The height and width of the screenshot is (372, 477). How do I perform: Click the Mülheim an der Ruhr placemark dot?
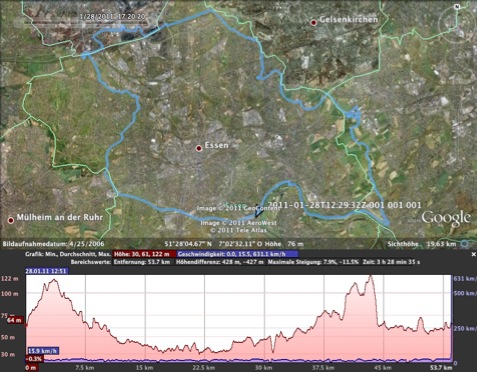pyautogui.click(x=11, y=220)
